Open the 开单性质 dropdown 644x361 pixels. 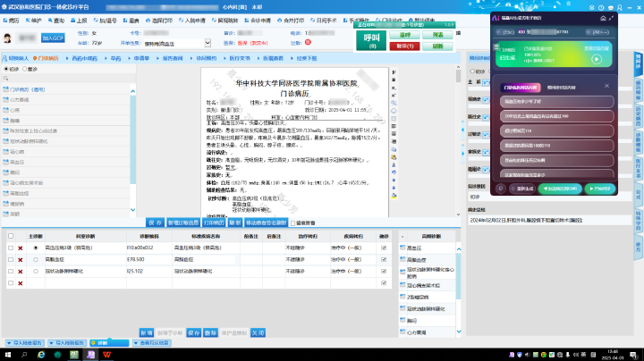(208, 43)
